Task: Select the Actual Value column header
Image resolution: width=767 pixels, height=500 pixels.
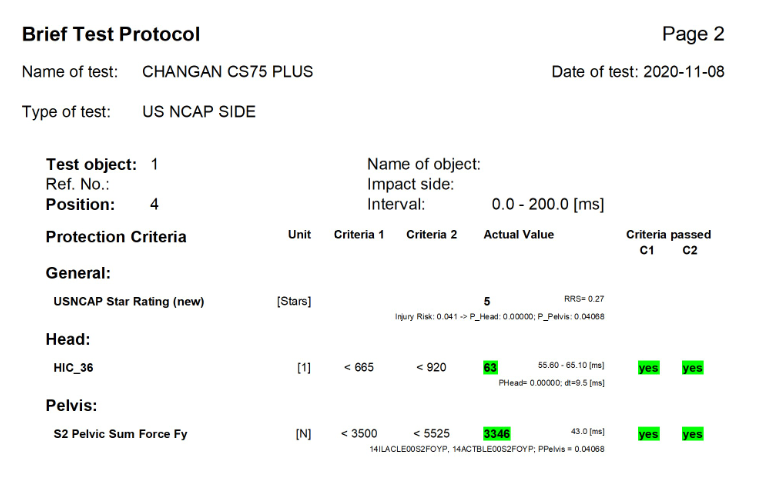Action: [518, 235]
